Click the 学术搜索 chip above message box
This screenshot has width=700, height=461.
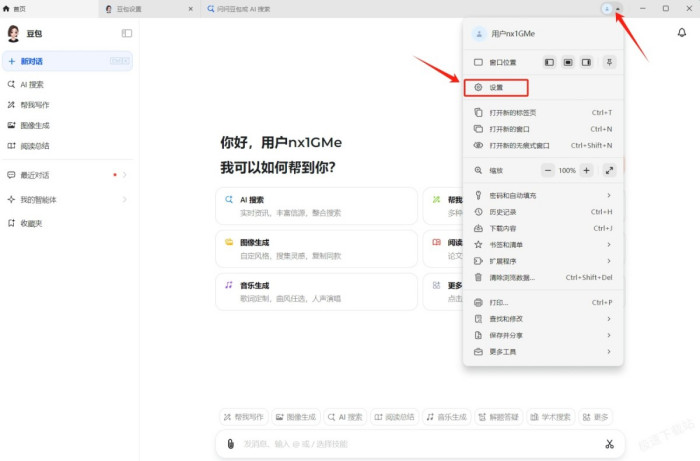coord(550,417)
